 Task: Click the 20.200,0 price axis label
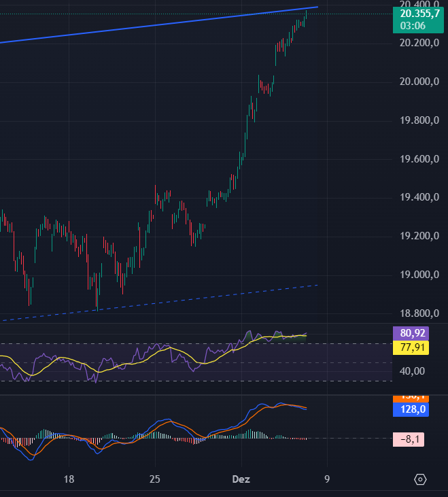coord(419,43)
